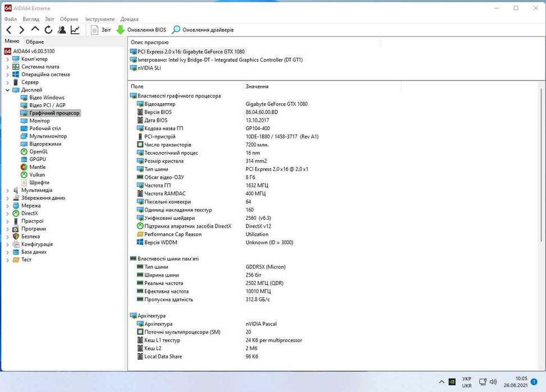
Task: Click the OpenGL Xbox-style icon
Action: [x=24, y=152]
